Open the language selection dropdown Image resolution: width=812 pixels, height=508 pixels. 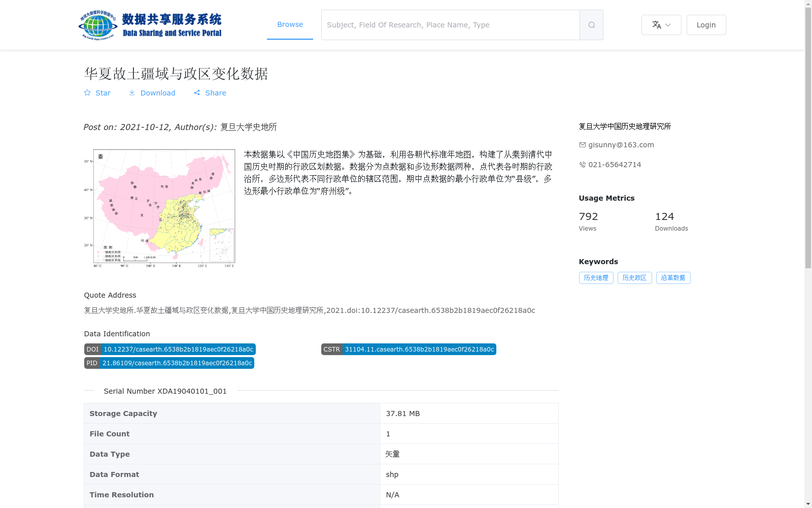[x=661, y=24]
